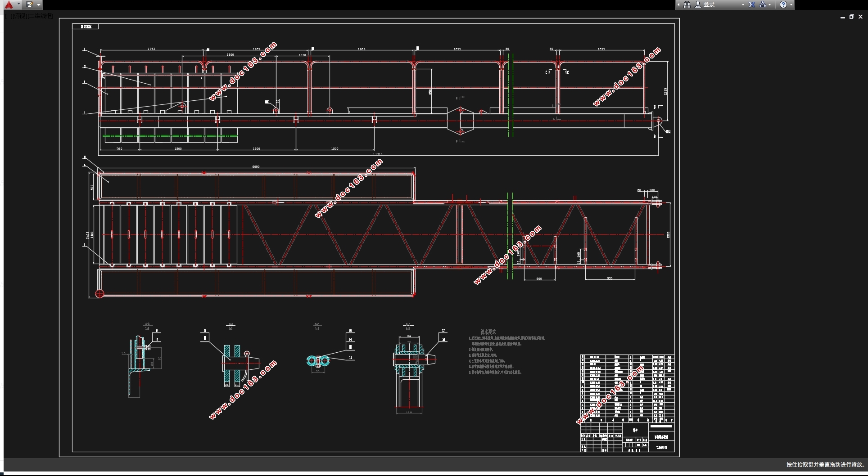Open the 二维线框 visual style menu

(41, 16)
